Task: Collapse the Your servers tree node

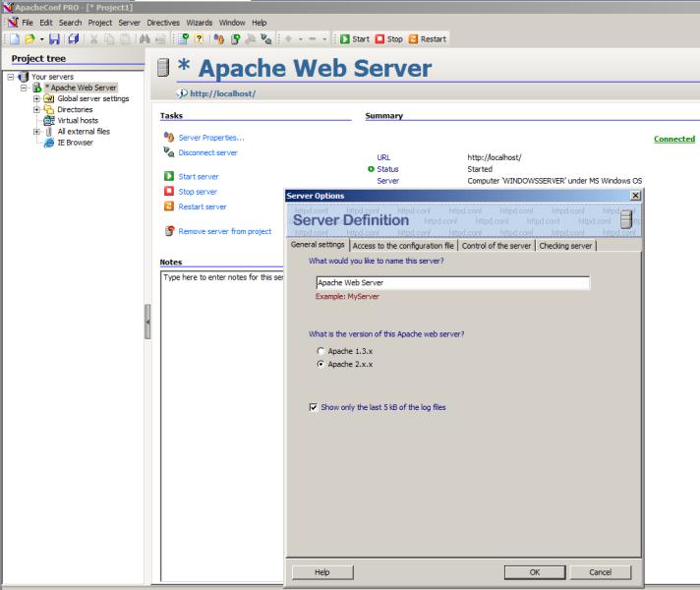Action: pos(11,77)
